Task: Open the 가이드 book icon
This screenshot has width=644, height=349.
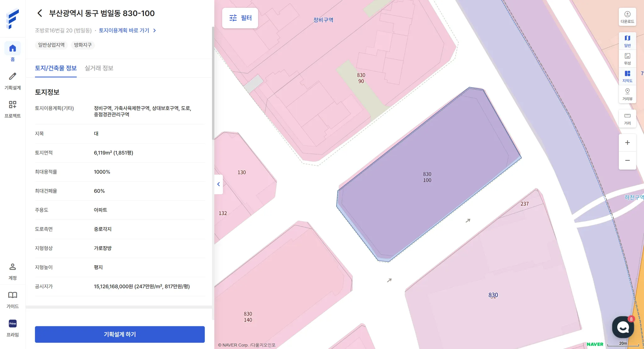Action: [13, 295]
